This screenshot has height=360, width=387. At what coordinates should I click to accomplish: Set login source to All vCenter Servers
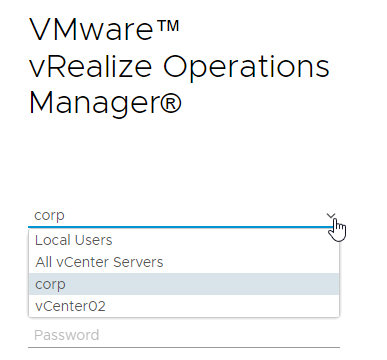coord(184,262)
